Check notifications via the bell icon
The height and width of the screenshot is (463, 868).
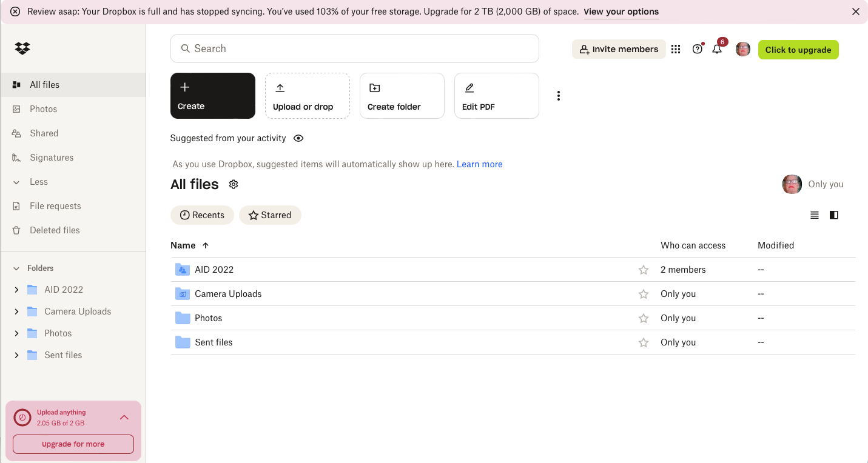717,49
